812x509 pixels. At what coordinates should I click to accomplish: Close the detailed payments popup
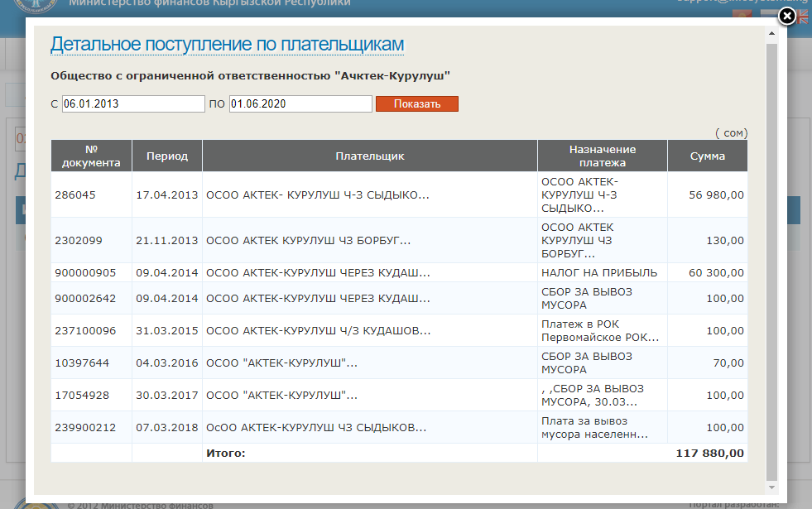tap(788, 16)
